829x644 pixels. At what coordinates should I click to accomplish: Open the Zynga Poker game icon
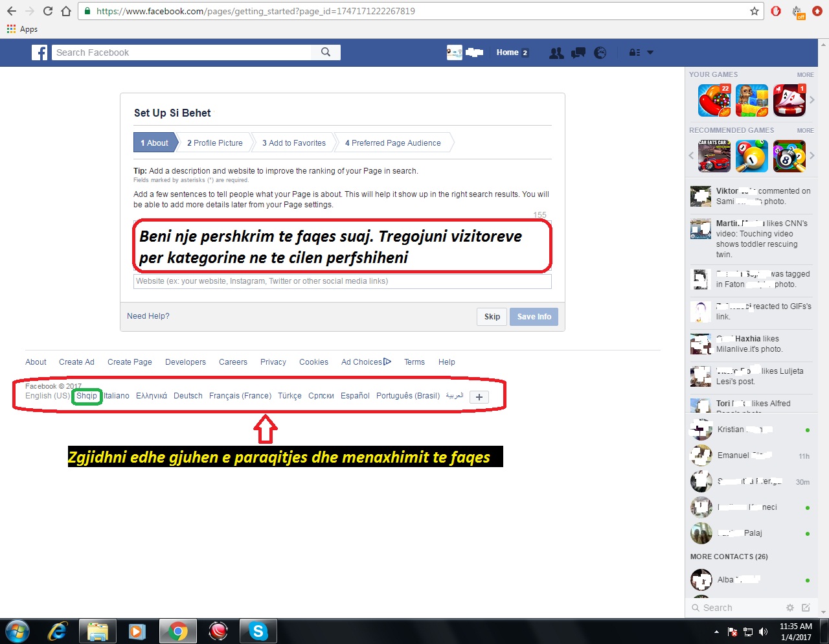789,100
